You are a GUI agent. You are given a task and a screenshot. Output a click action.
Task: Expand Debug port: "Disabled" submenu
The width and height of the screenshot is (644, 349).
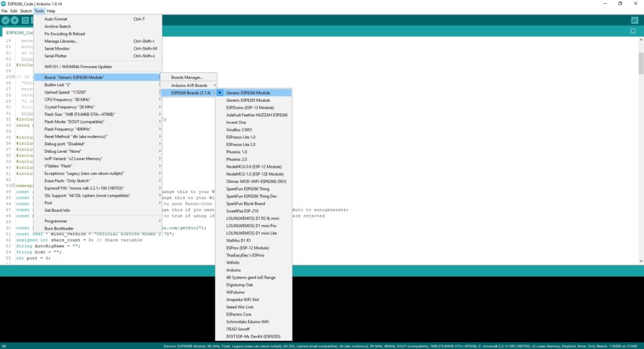97,144
